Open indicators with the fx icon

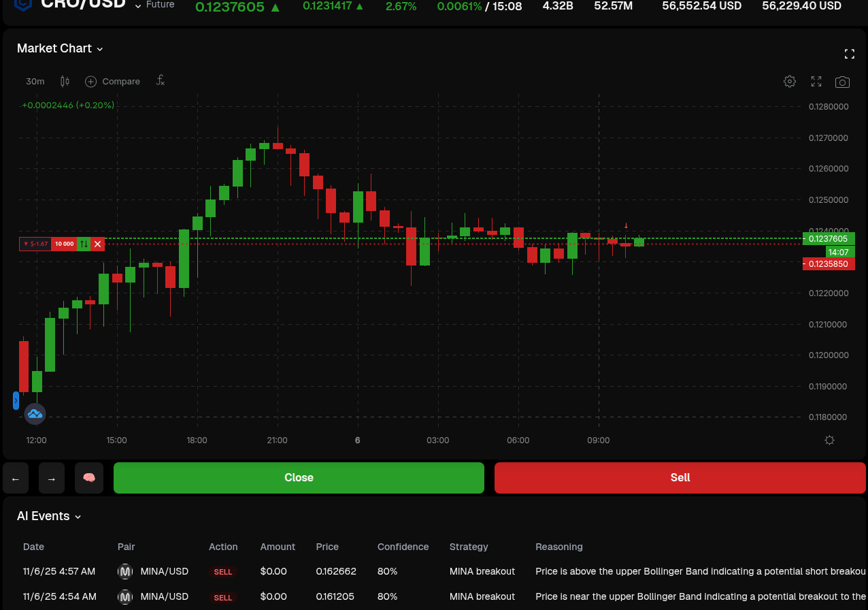(x=161, y=81)
